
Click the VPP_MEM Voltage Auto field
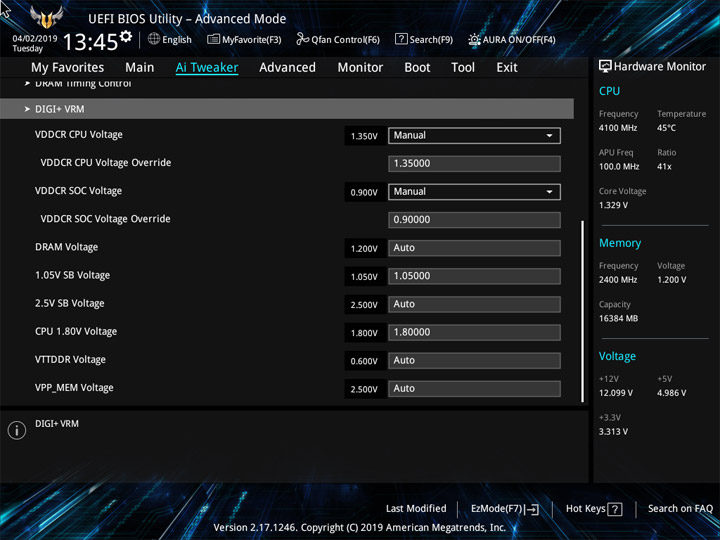pyautogui.click(x=474, y=388)
